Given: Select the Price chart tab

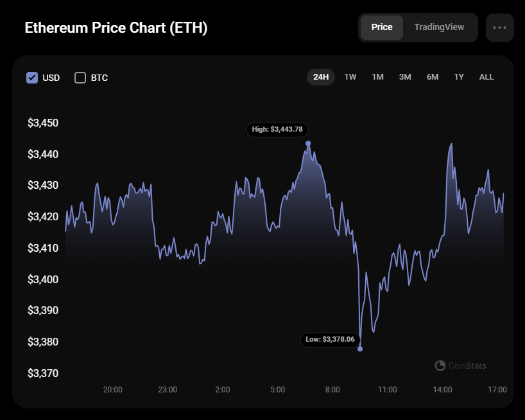Looking at the screenshot, I should point(382,28).
